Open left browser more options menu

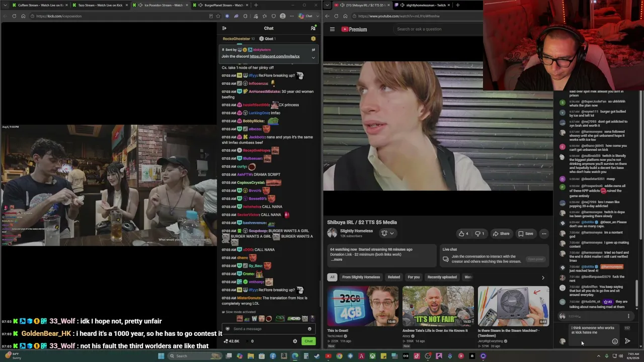292,16
